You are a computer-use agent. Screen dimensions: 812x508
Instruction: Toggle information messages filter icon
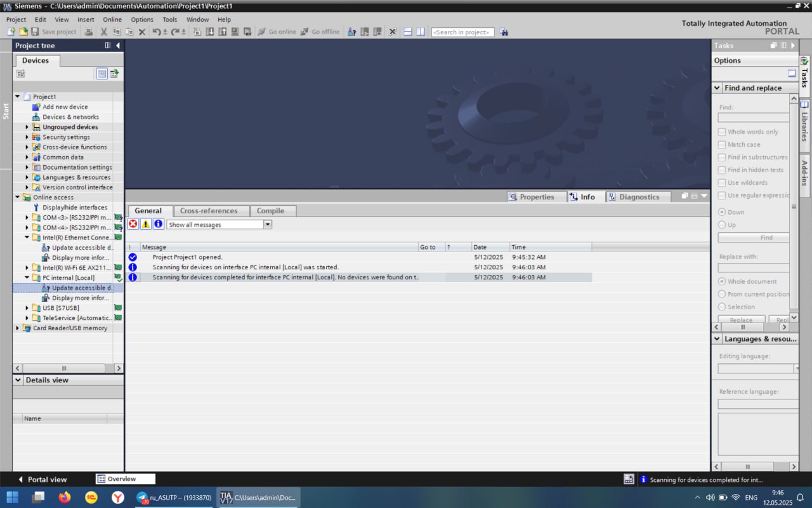[x=159, y=224]
